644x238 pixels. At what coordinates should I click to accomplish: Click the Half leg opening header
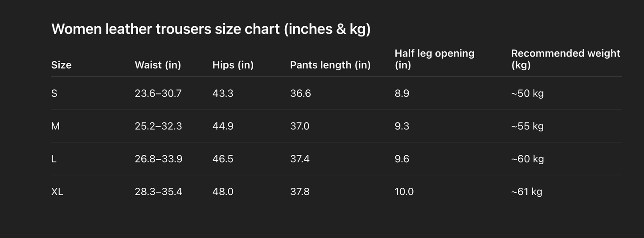434,59
